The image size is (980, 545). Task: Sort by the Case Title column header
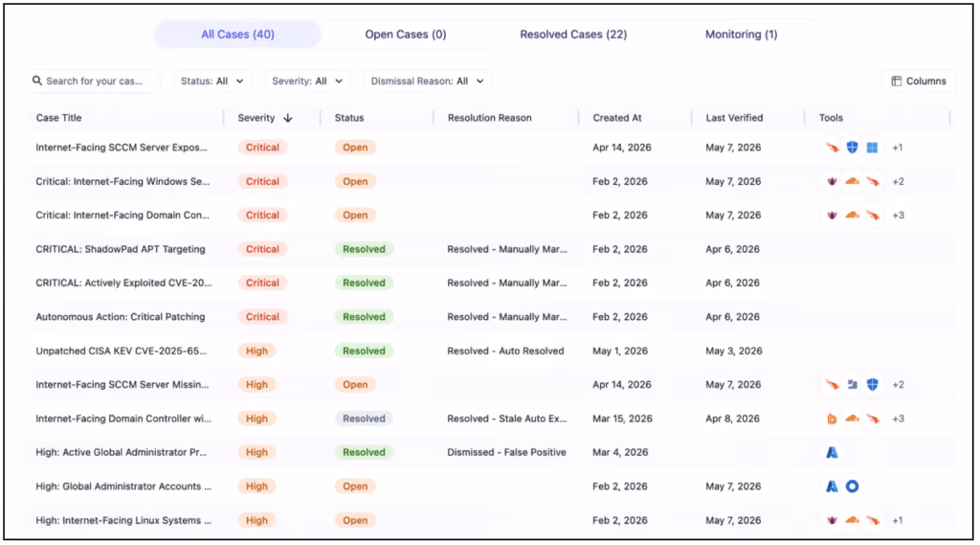click(58, 118)
